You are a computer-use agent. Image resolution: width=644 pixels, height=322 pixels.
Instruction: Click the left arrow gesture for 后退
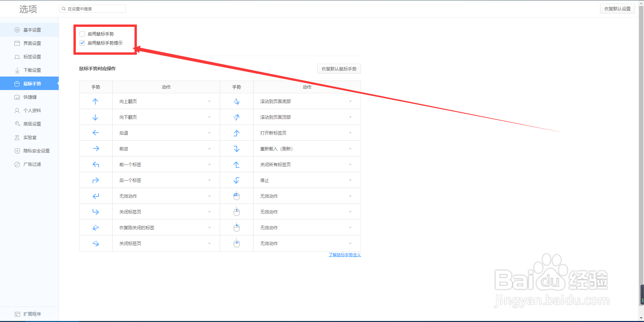(96, 133)
